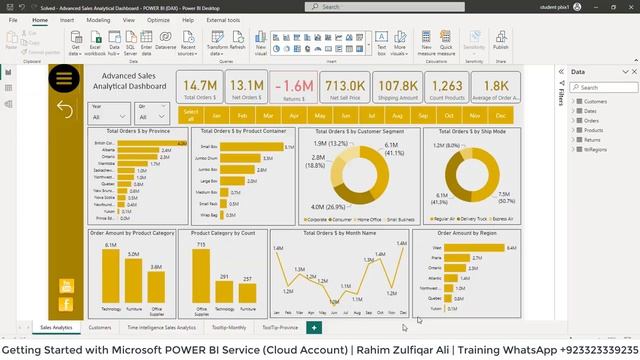
Task: Click the Transform data icon
Action: (217, 42)
